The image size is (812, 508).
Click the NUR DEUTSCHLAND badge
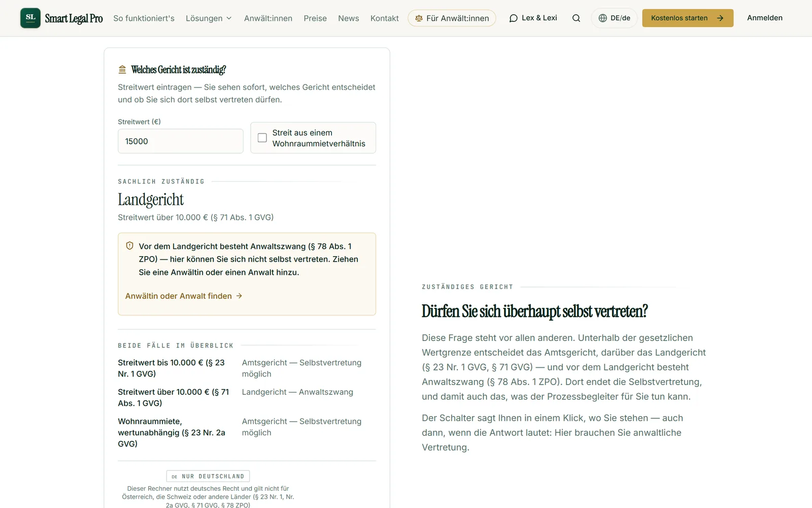(208, 476)
